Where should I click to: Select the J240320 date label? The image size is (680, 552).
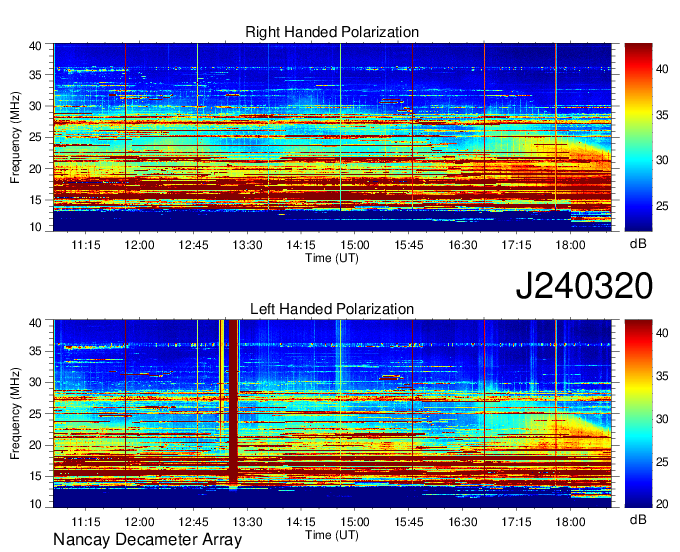pyautogui.click(x=584, y=286)
